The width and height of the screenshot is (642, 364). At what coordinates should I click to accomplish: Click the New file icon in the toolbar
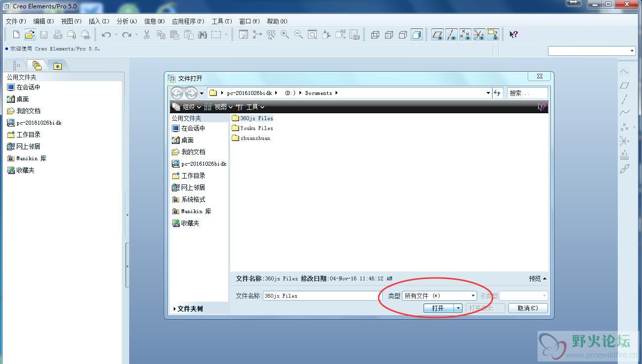(x=16, y=35)
